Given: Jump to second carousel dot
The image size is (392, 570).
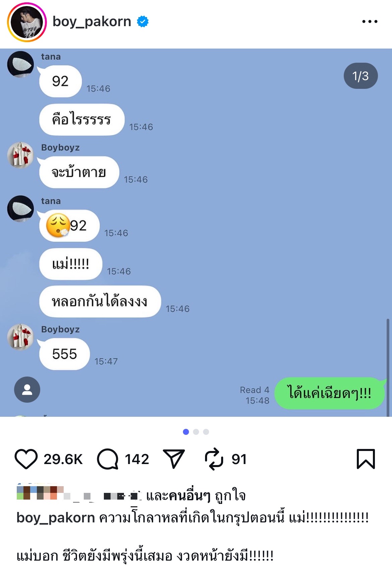Looking at the screenshot, I should pyautogui.click(x=196, y=432).
